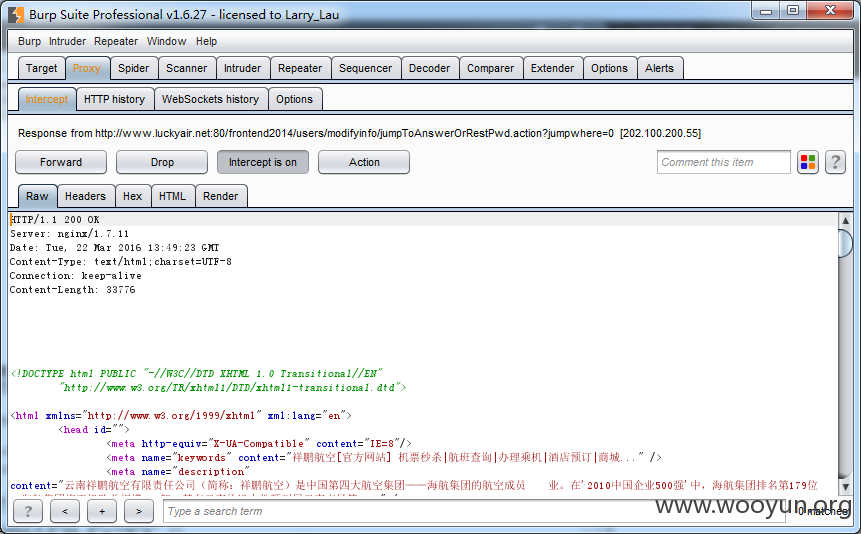Switch to the Scanner tab
Image resolution: width=861 pixels, height=534 pixels.
pyautogui.click(x=187, y=68)
